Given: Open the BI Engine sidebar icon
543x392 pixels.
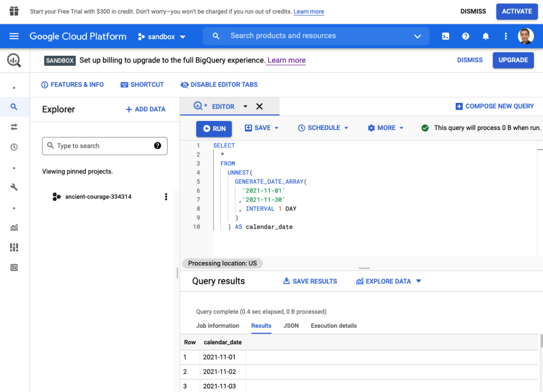Looking at the screenshot, I should pyautogui.click(x=14, y=267).
